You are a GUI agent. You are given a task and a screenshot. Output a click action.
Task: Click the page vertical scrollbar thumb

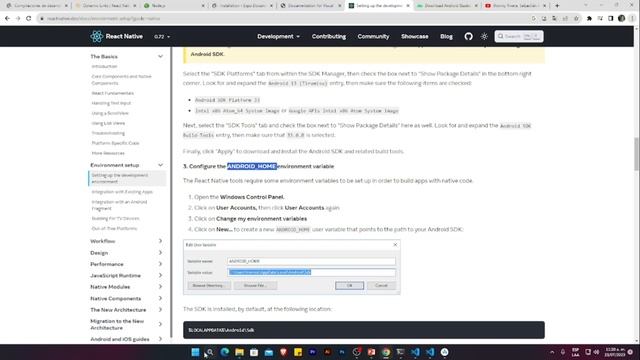click(x=636, y=154)
